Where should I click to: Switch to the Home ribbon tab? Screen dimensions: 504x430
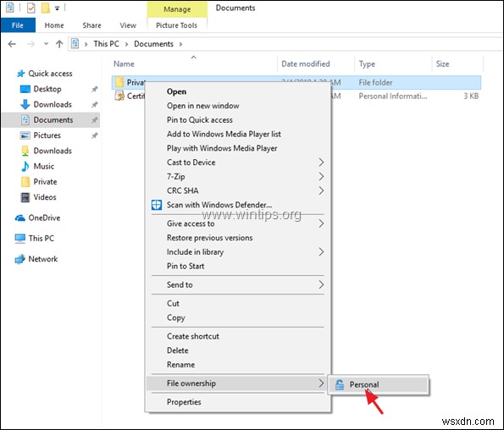click(54, 25)
